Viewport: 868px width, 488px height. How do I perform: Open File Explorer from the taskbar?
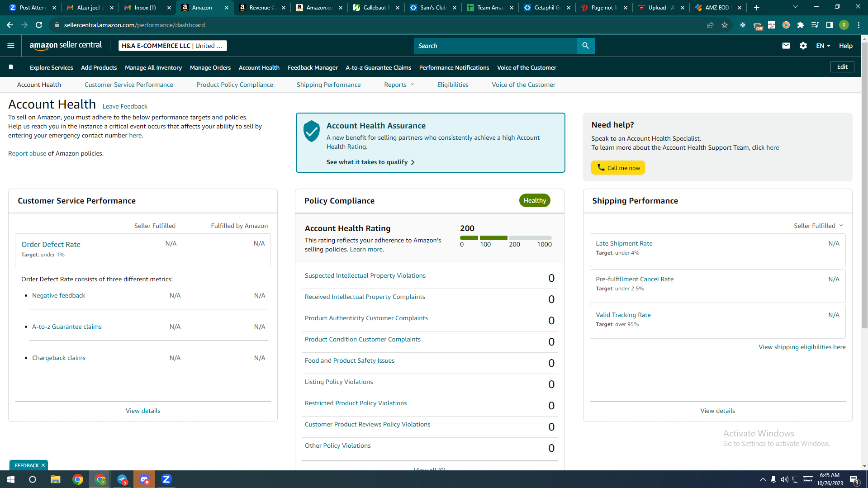click(55, 479)
